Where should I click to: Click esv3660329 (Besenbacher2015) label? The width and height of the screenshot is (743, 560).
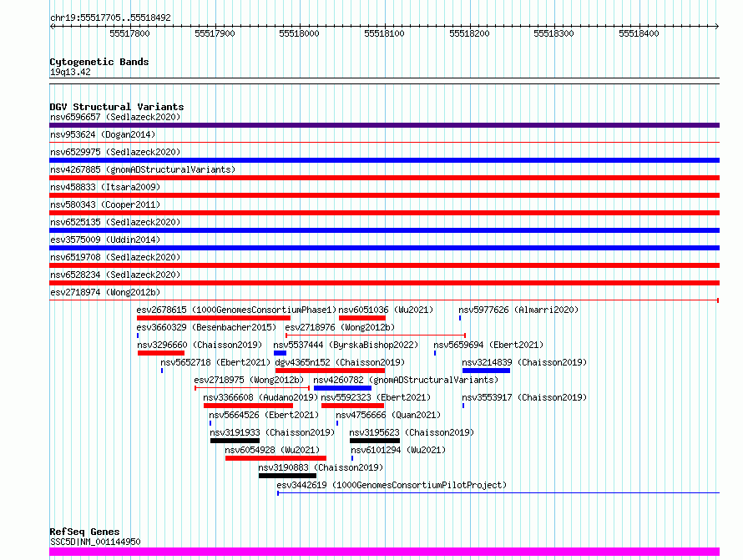[x=206, y=327]
